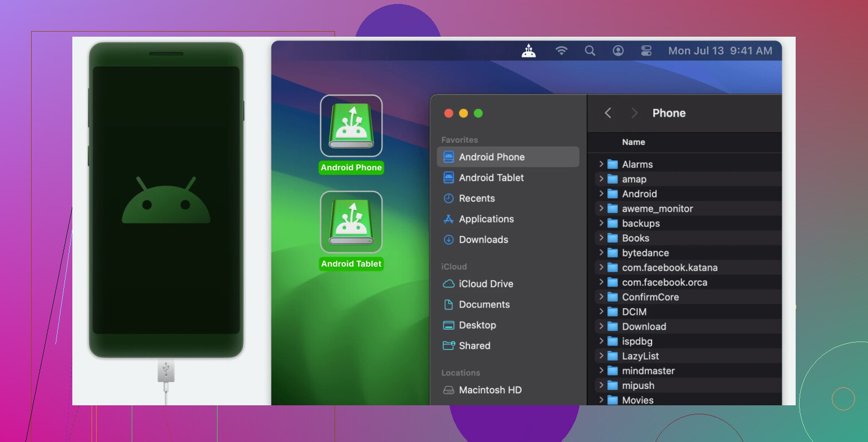Click the bytedance folder icon
This screenshot has width=868, height=442.
click(613, 253)
